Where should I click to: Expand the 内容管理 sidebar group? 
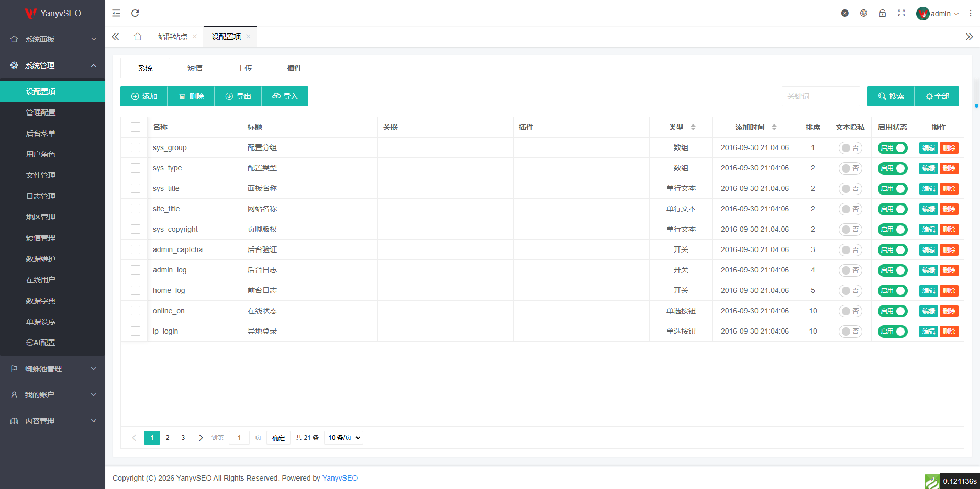(x=52, y=421)
